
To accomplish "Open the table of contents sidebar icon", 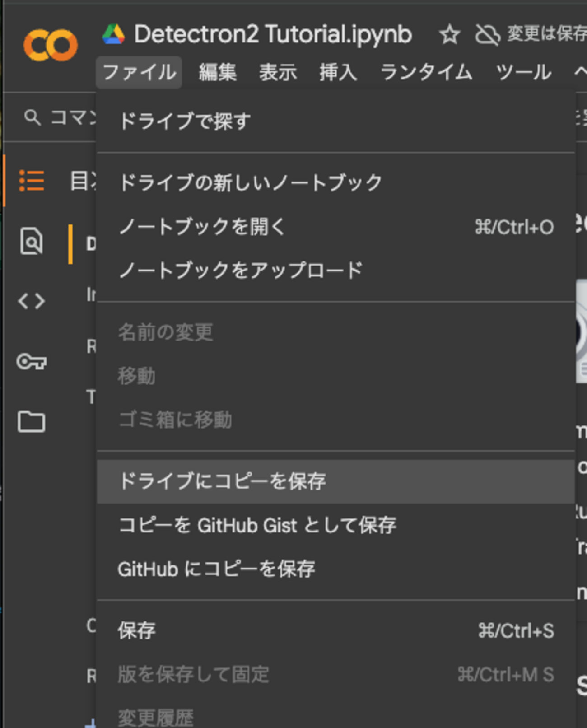I will [32, 181].
